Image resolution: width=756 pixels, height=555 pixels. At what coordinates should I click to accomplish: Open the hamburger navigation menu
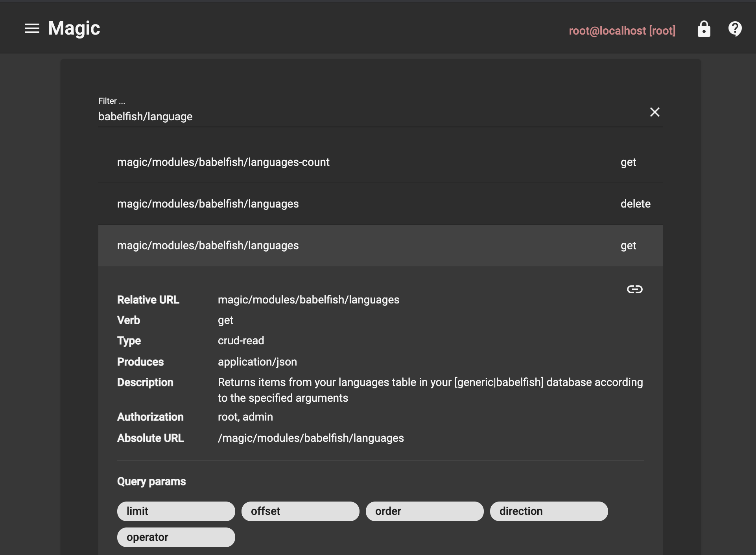coord(32,29)
